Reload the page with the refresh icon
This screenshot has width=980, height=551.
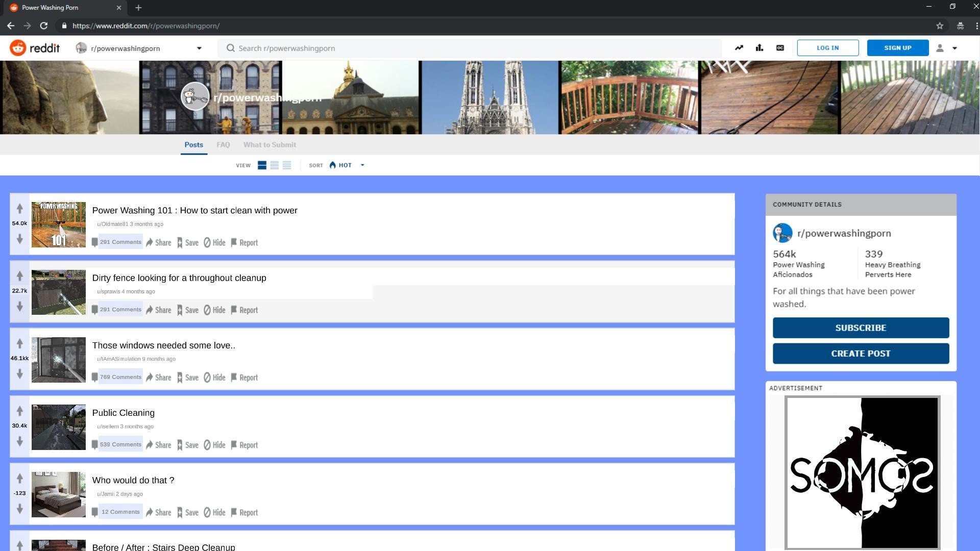44,26
